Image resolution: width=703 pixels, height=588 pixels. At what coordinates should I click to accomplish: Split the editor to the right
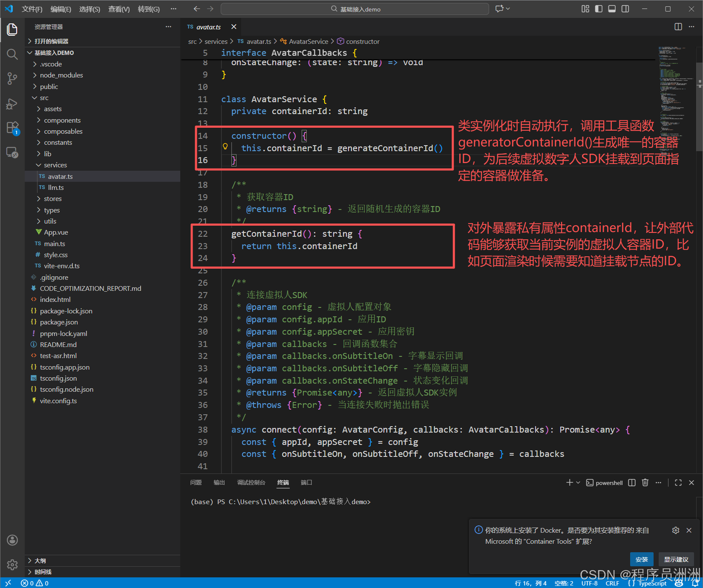click(x=678, y=27)
